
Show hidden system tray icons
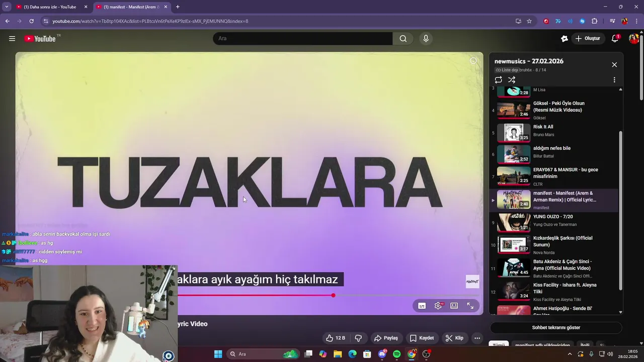(x=570, y=354)
